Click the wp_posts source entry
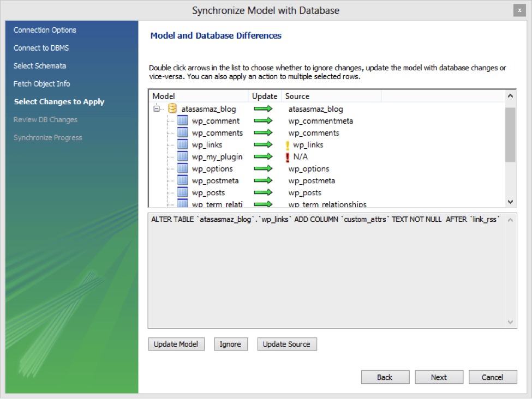The width and height of the screenshot is (532, 399). (304, 193)
